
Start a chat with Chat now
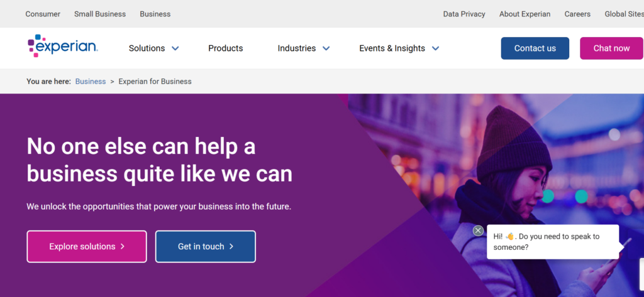click(x=611, y=48)
